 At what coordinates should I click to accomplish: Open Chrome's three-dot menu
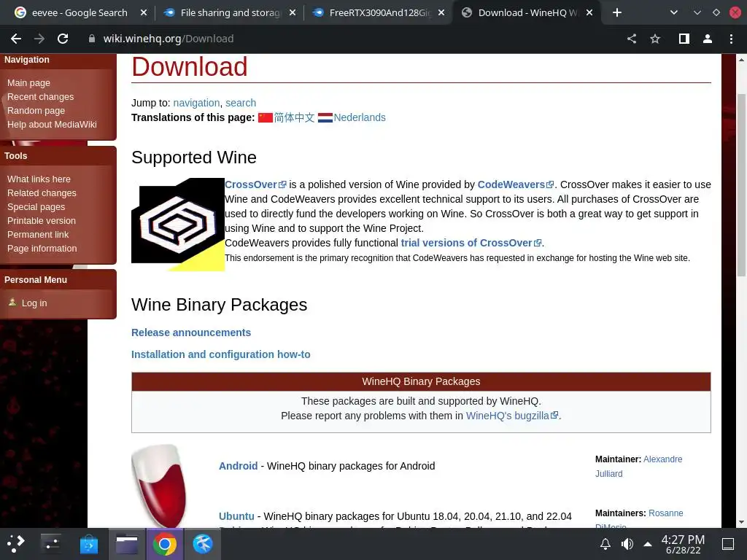(731, 39)
